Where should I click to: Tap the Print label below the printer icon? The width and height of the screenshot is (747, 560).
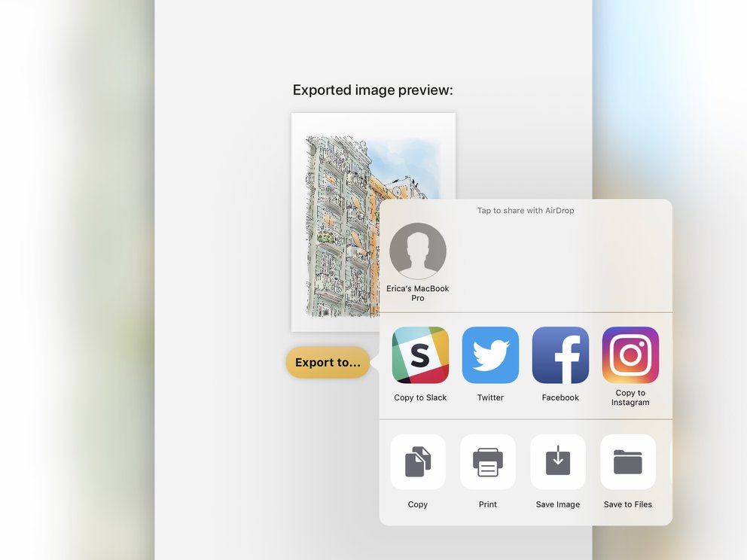coord(488,504)
